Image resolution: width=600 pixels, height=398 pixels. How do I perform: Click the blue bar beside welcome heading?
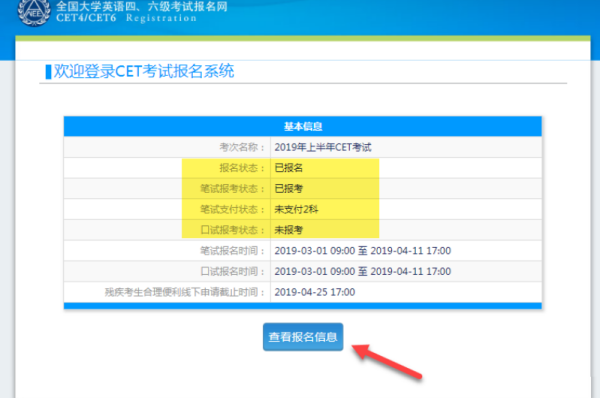48,72
